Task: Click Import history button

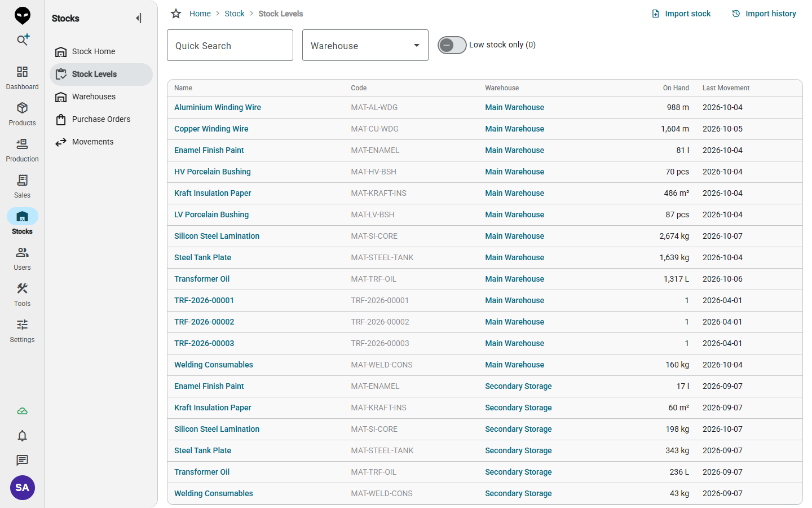Action: 764,14
